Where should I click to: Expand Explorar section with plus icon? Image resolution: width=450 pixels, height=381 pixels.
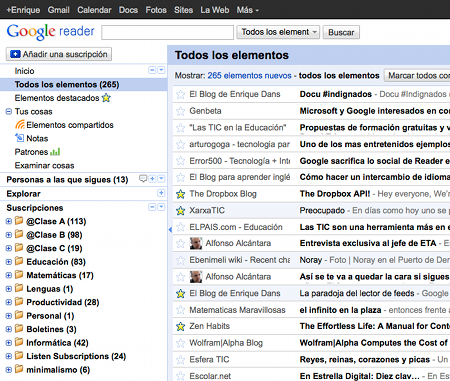(x=161, y=193)
